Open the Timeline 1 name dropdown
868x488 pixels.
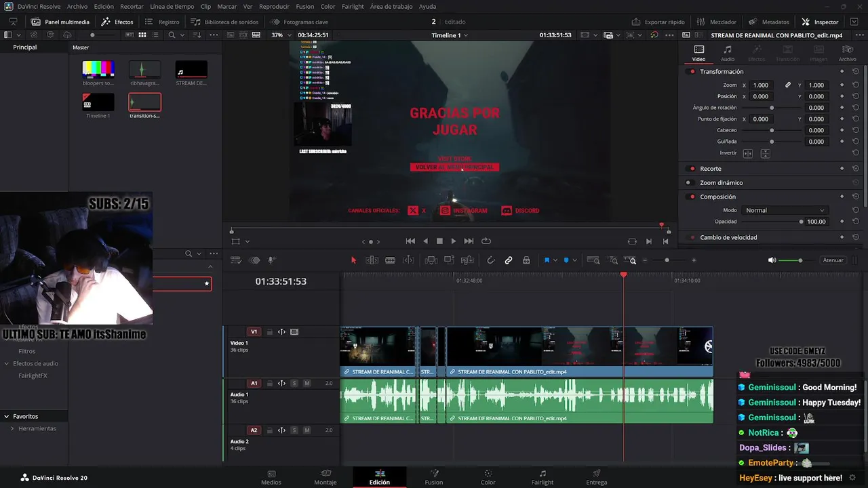point(450,35)
